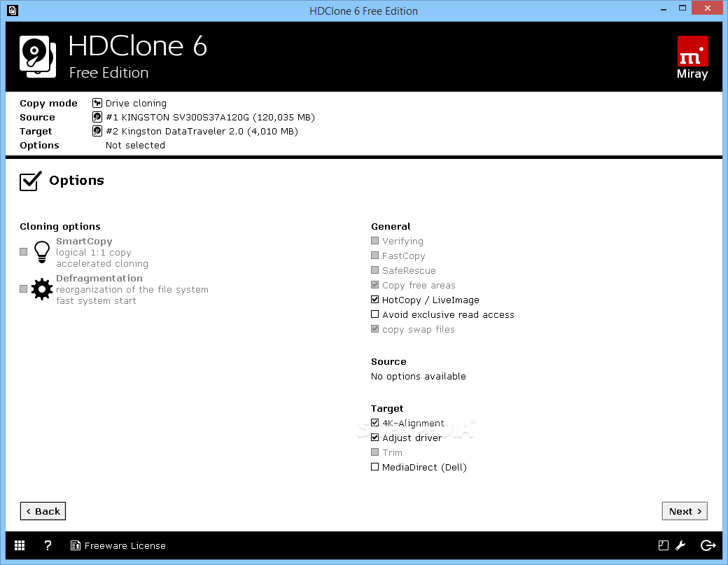Go back with the Back button

pos(43,511)
